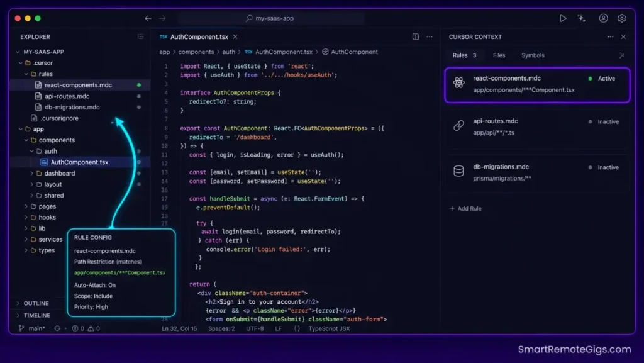Expand the dashboard folder
The height and width of the screenshot is (363, 644).
click(31, 173)
